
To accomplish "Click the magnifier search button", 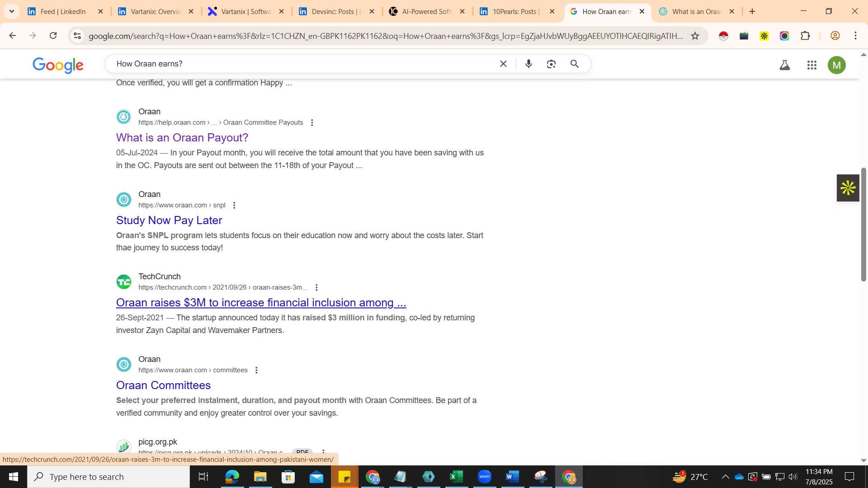I will point(575,64).
